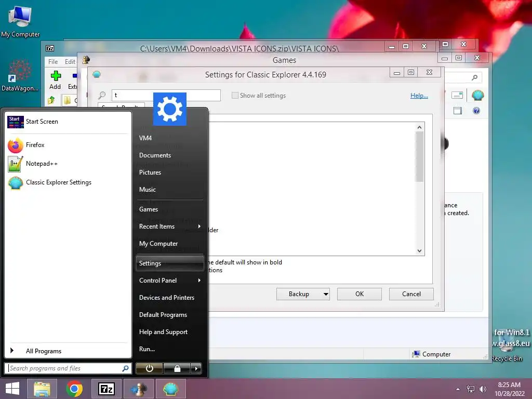The image size is (532, 399).
Task: Click the settings search text field
Action: 166,96
